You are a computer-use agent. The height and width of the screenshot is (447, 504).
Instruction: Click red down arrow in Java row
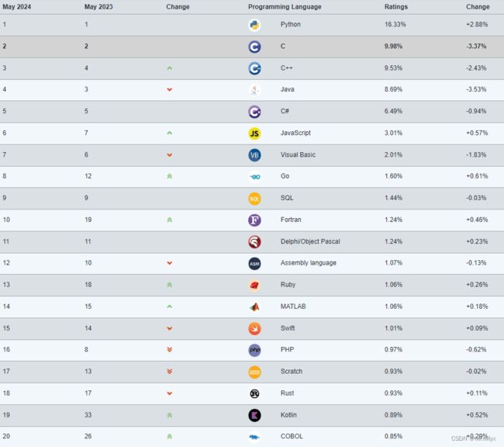169,89
